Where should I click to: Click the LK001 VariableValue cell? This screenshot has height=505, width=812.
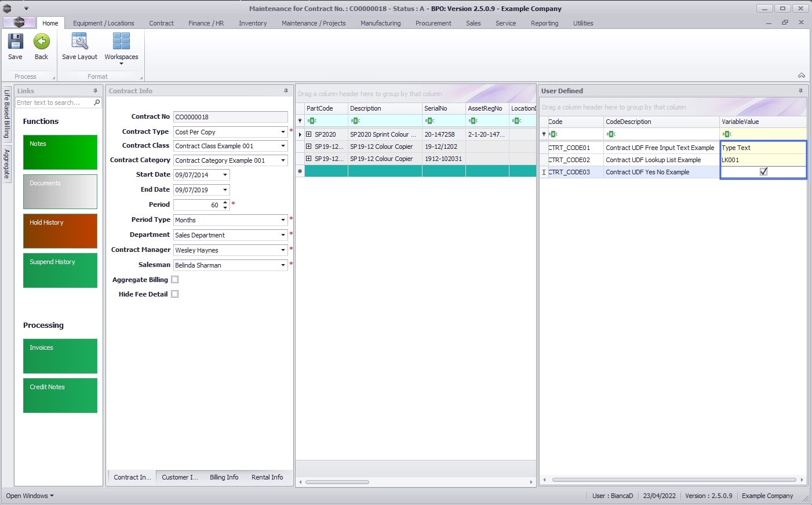pyautogui.click(x=763, y=160)
